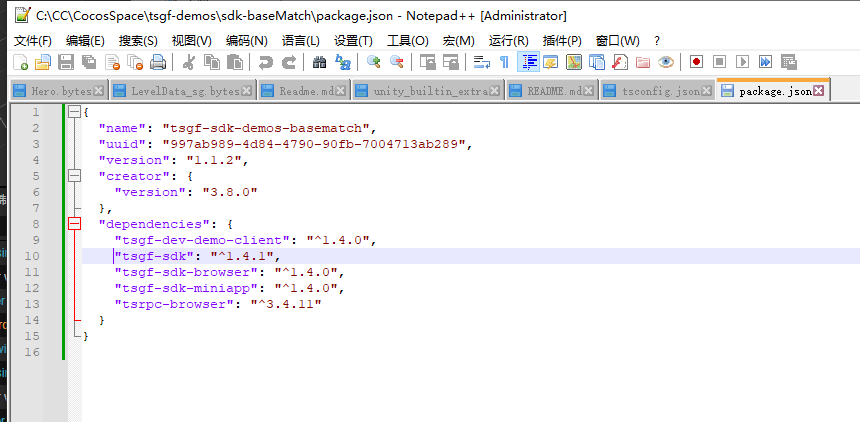Open the 插件(P) menu
The height and width of the screenshot is (422, 860).
pos(562,41)
